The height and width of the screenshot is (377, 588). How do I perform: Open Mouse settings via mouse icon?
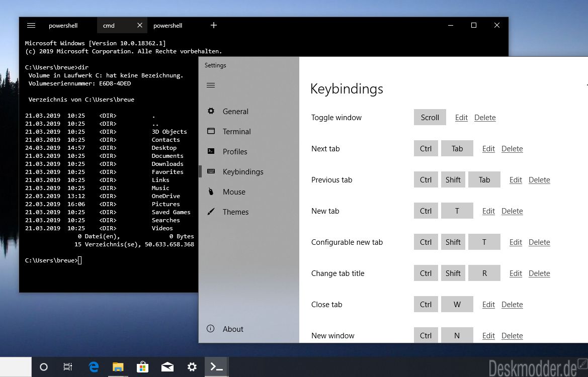point(211,192)
